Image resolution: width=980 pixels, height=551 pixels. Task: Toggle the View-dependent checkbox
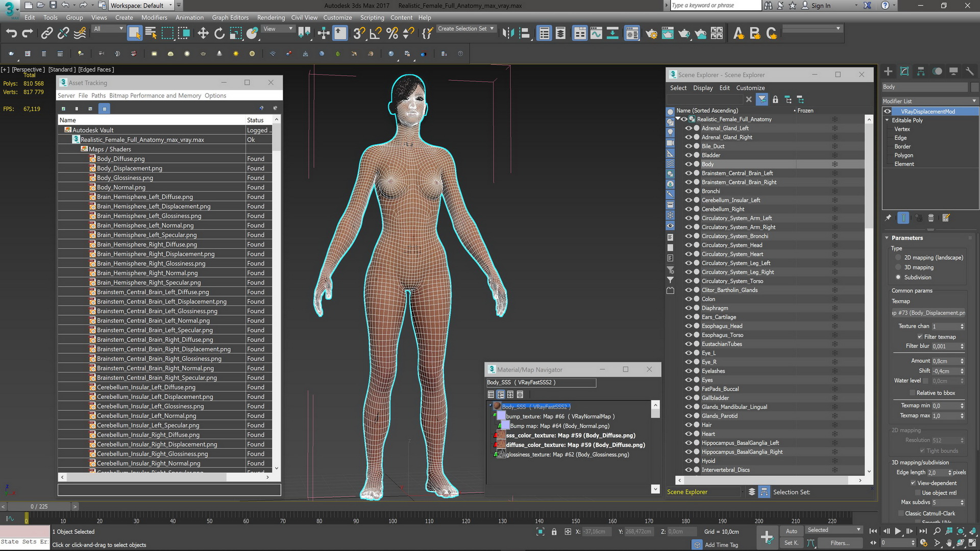[913, 483]
